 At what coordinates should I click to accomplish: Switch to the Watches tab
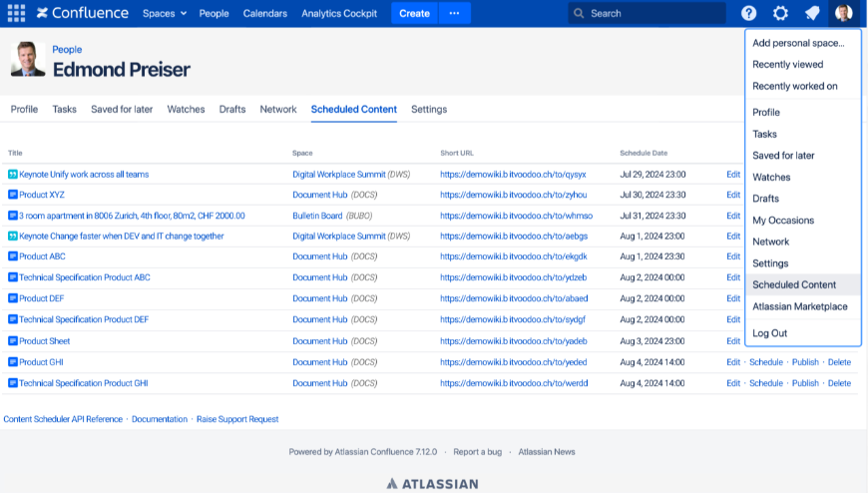[x=186, y=109]
